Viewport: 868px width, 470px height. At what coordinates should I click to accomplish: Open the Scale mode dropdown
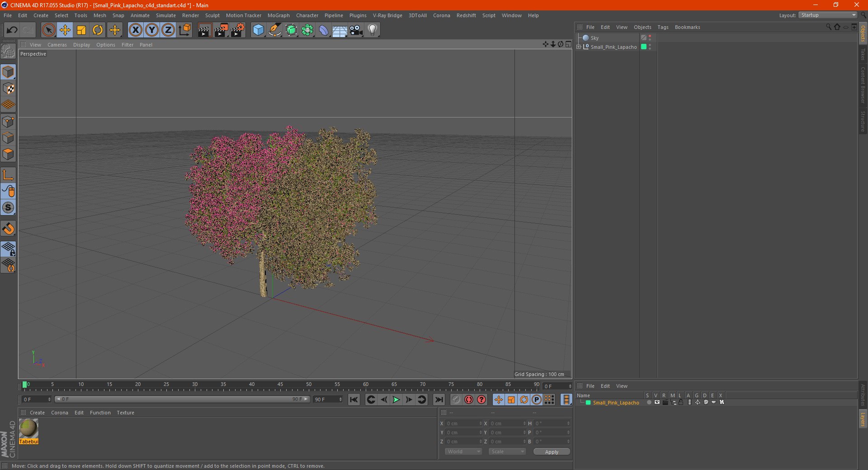point(507,451)
